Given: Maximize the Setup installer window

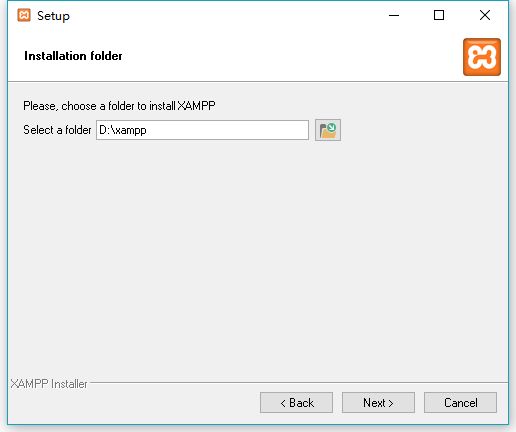Looking at the screenshot, I should (x=439, y=15).
